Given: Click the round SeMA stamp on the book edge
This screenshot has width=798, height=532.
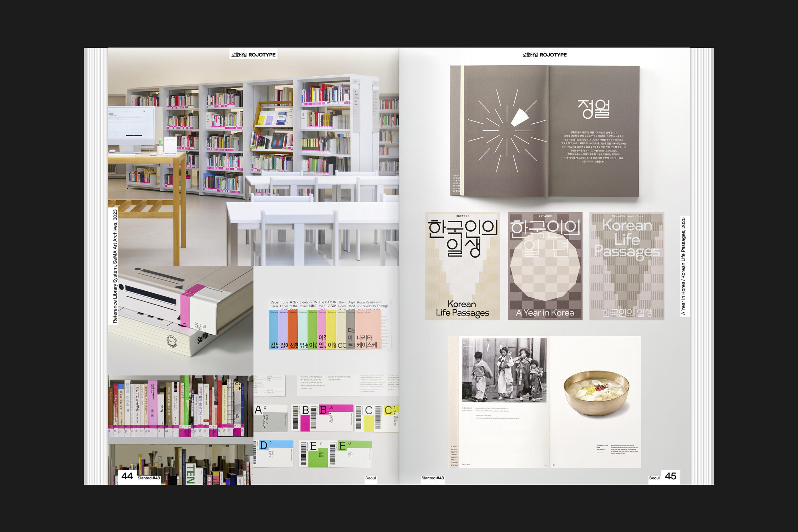Looking at the screenshot, I should point(172,341).
